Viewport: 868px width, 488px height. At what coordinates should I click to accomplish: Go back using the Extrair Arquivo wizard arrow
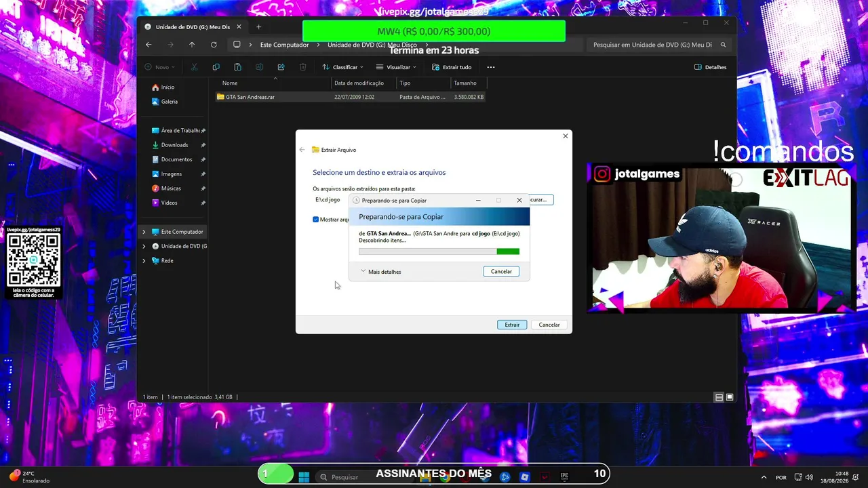point(302,150)
